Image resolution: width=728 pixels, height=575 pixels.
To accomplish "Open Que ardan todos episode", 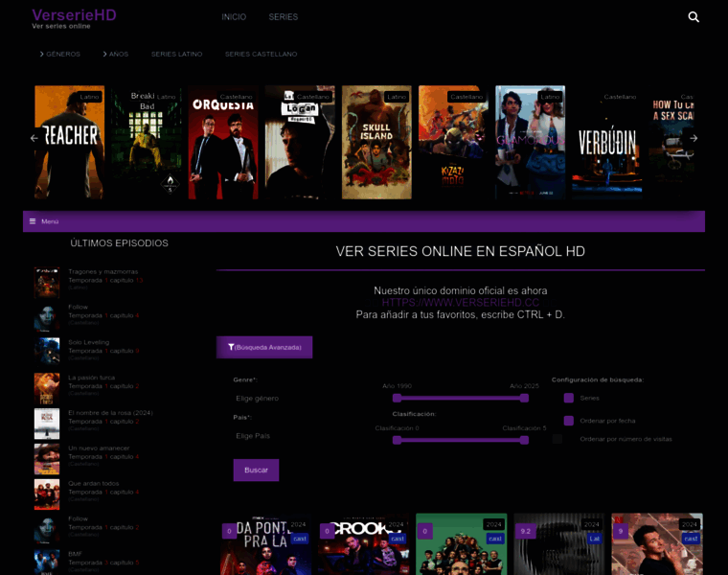I will point(93,484).
